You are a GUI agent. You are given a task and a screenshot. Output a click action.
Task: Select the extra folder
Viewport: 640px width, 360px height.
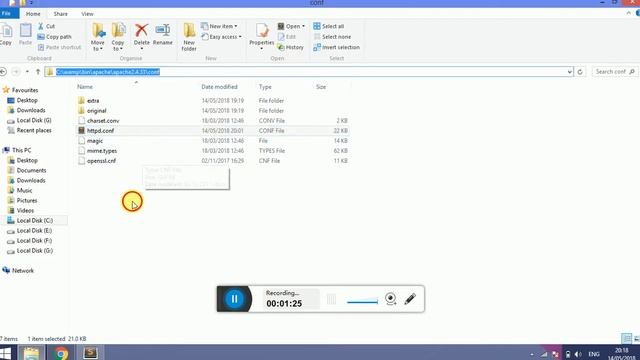tap(93, 101)
